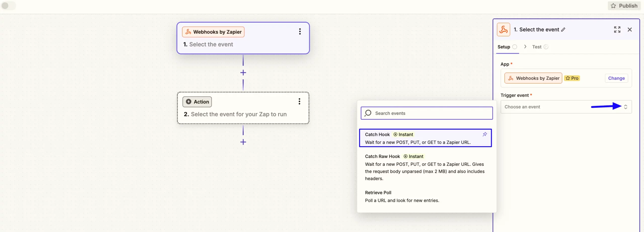Click the Test status circle icon
The image size is (644, 232).
[546, 47]
